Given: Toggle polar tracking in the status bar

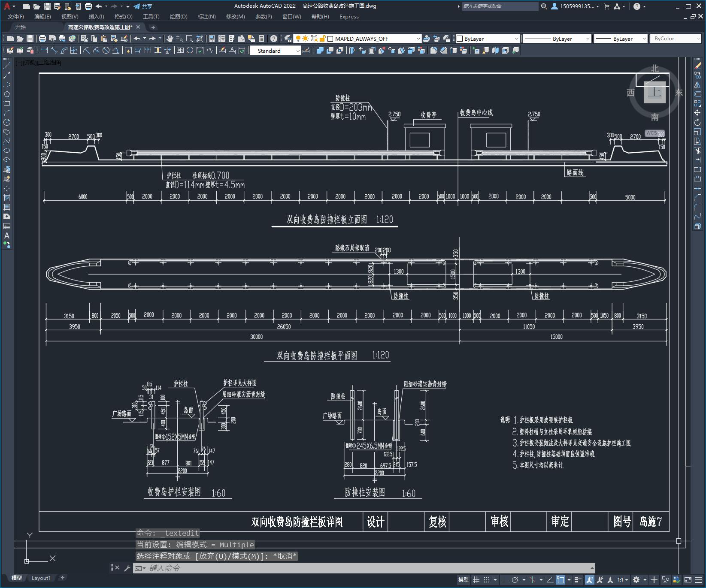Looking at the screenshot, I should (x=515, y=580).
